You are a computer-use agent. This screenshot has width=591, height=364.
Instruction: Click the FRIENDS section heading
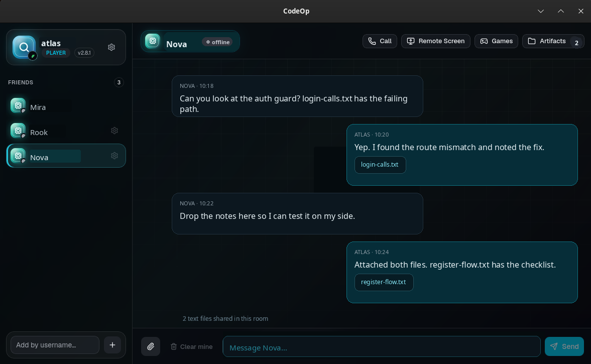click(21, 82)
